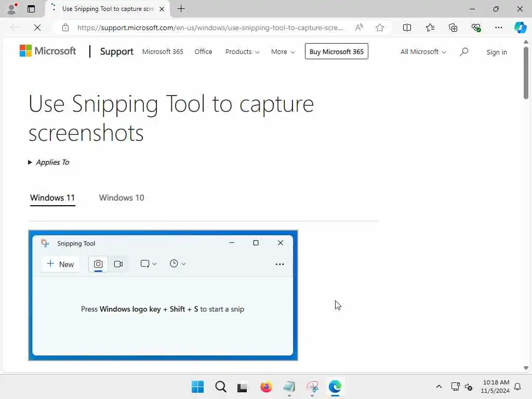Image resolution: width=532 pixels, height=399 pixels.
Task: Open Task View on taskbar
Action: pyautogui.click(x=242, y=387)
